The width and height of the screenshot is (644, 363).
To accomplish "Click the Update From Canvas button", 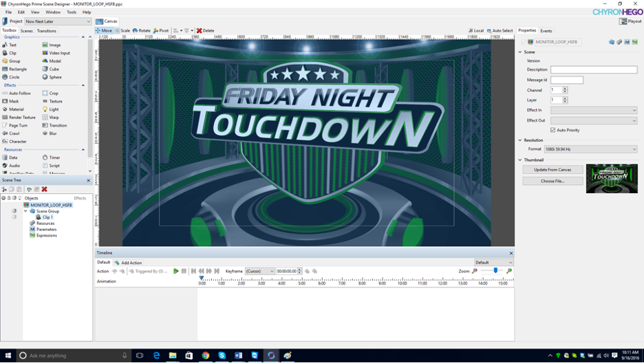I will click(x=552, y=170).
